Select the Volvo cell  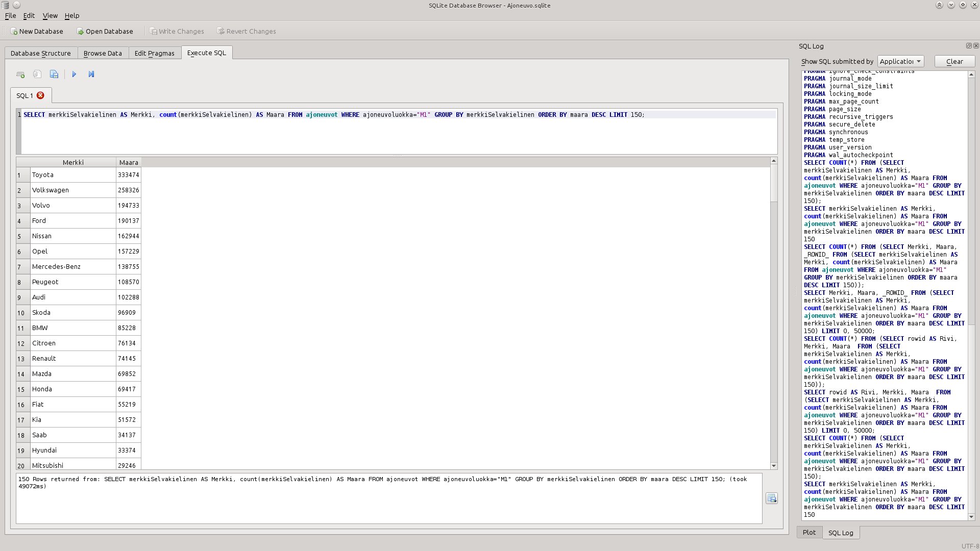(73, 205)
